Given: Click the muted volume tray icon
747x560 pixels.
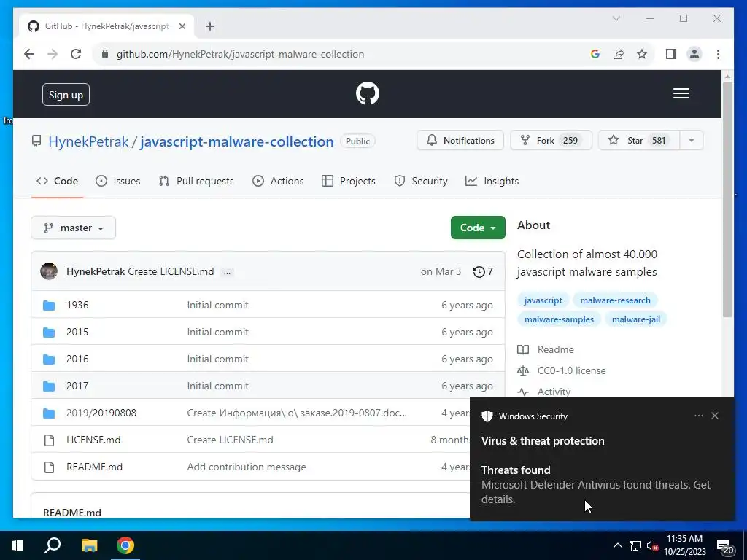Looking at the screenshot, I should [x=652, y=545].
